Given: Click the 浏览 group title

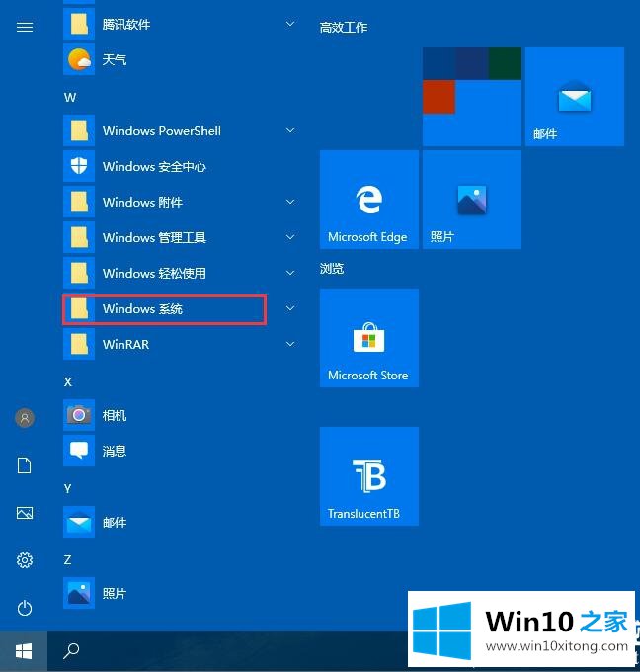Looking at the screenshot, I should coord(332,269).
